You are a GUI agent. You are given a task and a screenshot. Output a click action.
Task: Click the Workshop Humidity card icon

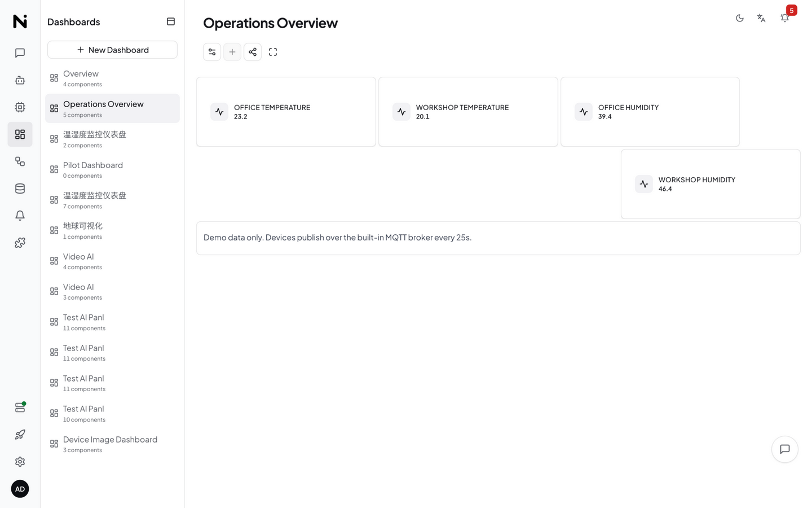tap(644, 184)
